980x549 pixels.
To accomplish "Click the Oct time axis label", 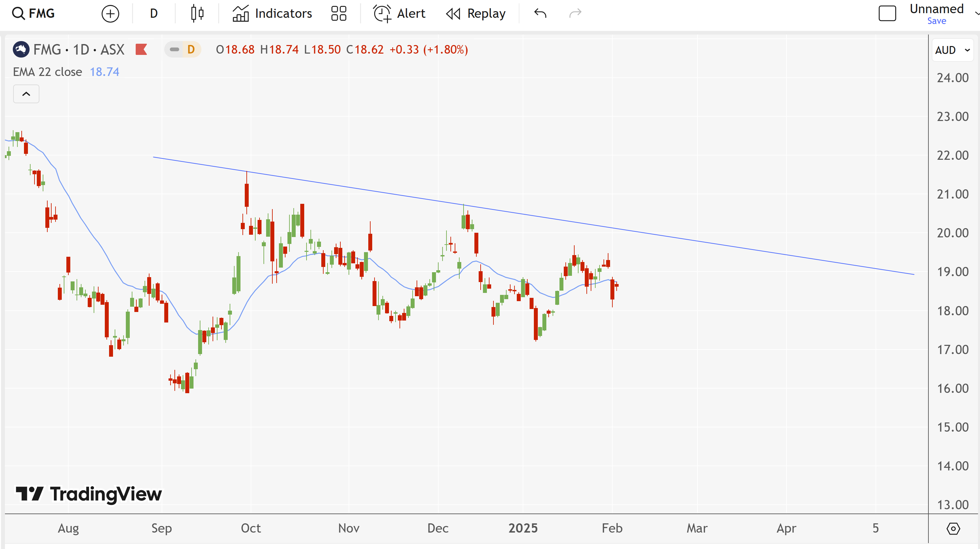I will pos(251,528).
